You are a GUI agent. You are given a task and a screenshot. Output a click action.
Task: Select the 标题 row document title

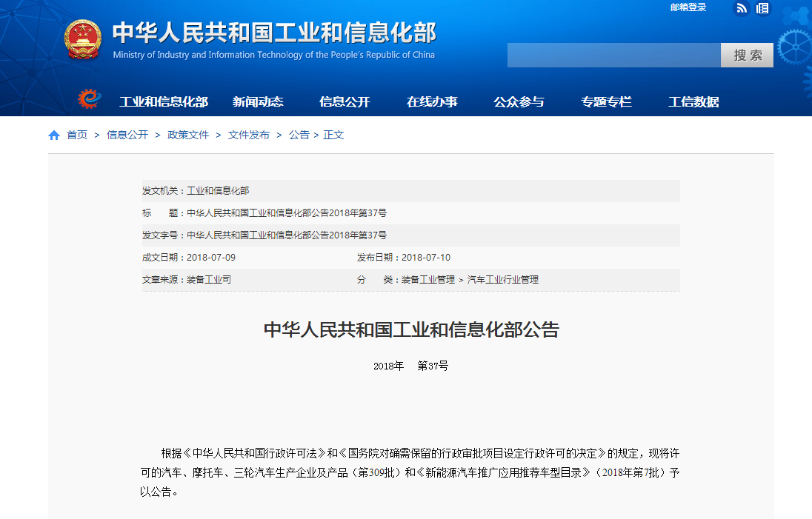tap(287, 213)
